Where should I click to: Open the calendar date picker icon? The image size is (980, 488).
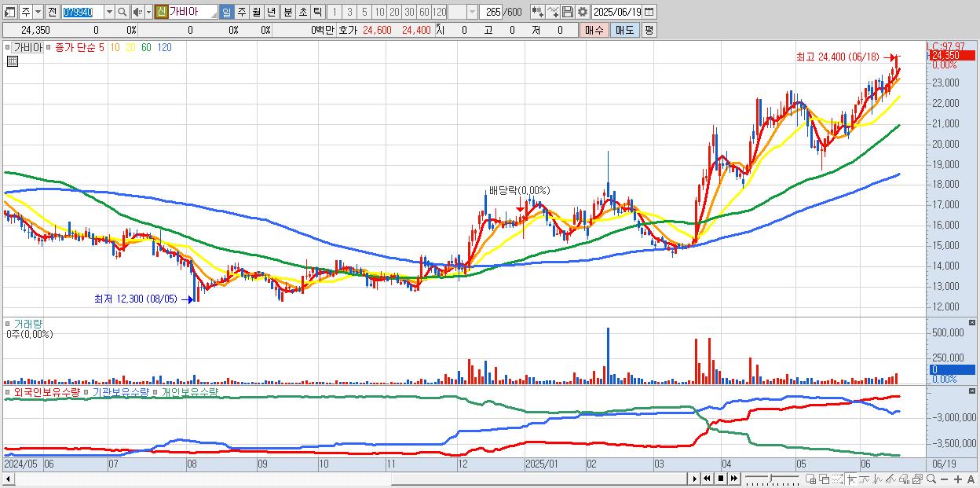tap(649, 12)
